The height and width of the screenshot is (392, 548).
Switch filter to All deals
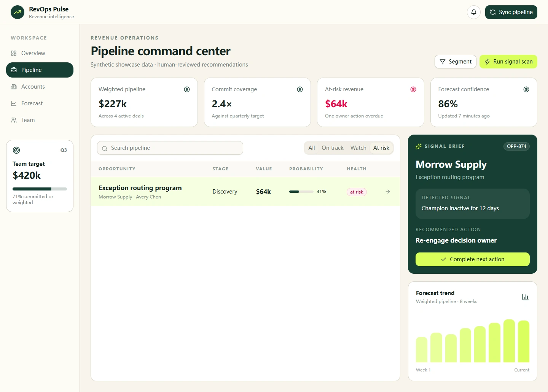(x=312, y=148)
